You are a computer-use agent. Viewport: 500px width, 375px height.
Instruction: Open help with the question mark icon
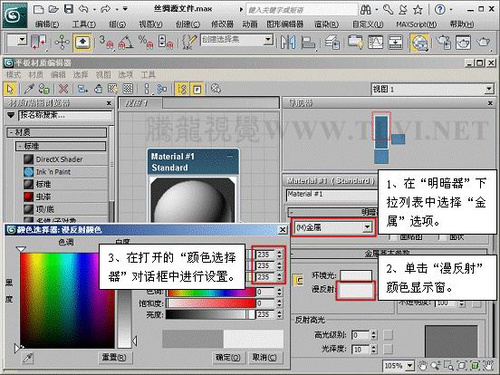click(440, 10)
